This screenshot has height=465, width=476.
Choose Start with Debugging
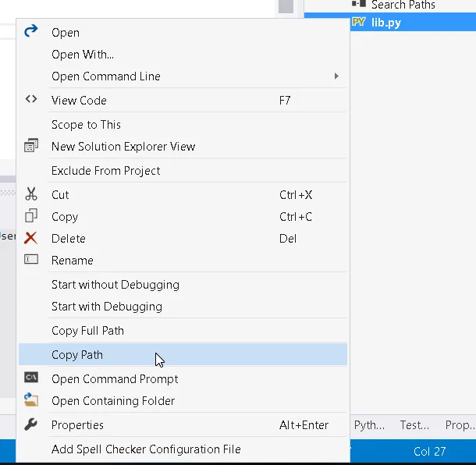[x=106, y=307]
